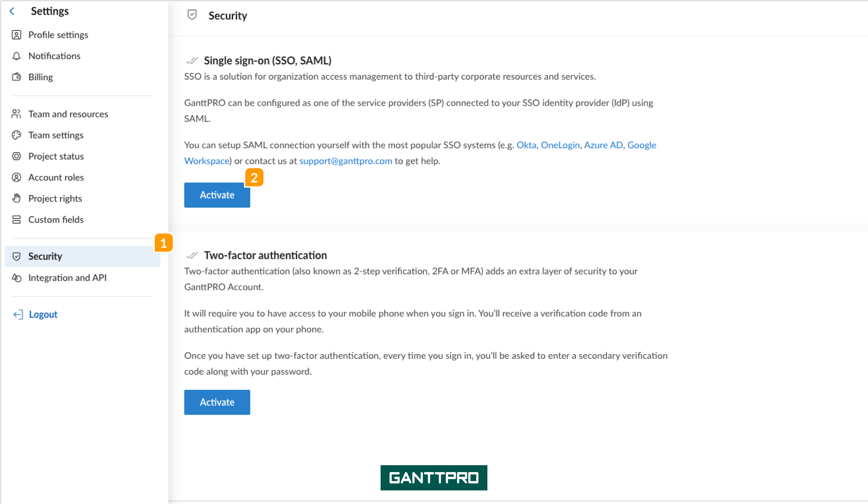This screenshot has width=868, height=504.
Task: Select the Security menu item
Action: pos(82,256)
